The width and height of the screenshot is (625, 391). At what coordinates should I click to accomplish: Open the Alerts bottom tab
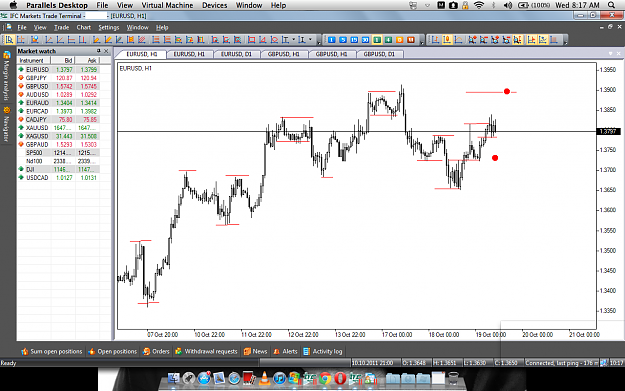click(x=285, y=352)
